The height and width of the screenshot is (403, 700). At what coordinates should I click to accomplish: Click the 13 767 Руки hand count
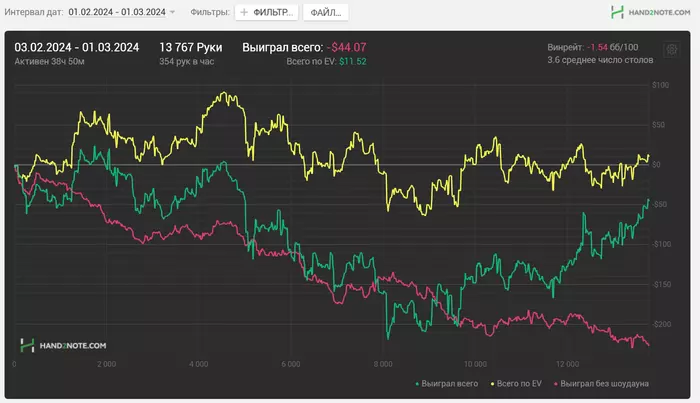[x=193, y=47]
